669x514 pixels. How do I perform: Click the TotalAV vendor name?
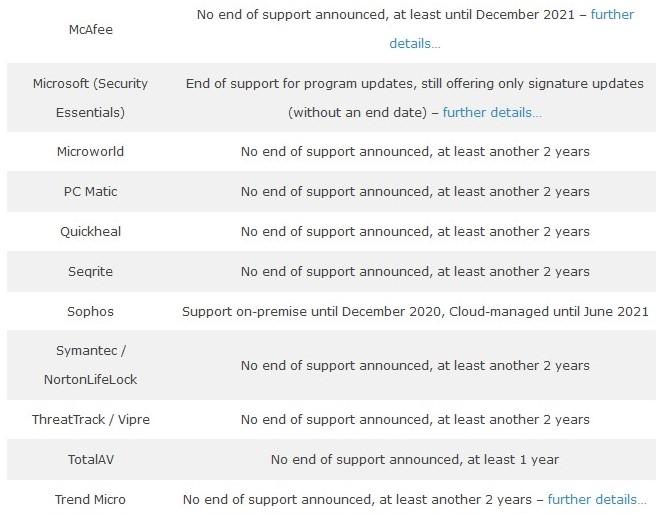click(x=90, y=459)
